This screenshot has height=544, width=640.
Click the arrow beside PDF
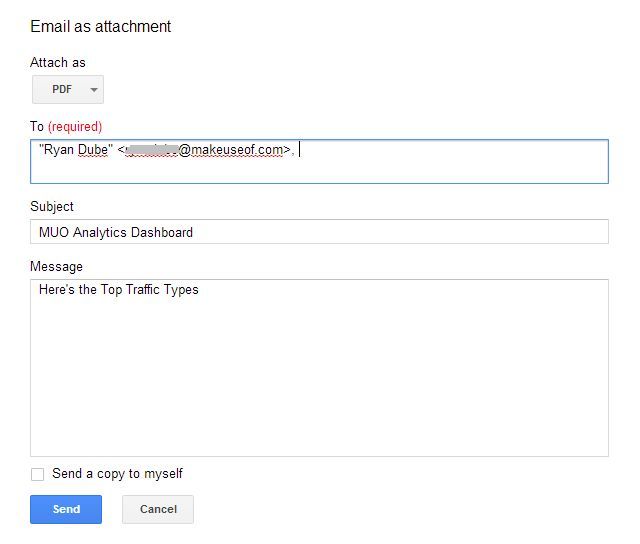coord(94,90)
